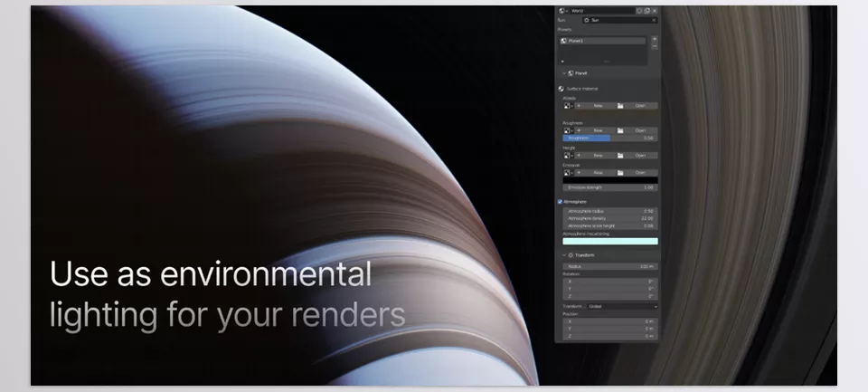This screenshot has width=868, height=392.
Task: Edit Rotation X field
Action: [x=610, y=282]
